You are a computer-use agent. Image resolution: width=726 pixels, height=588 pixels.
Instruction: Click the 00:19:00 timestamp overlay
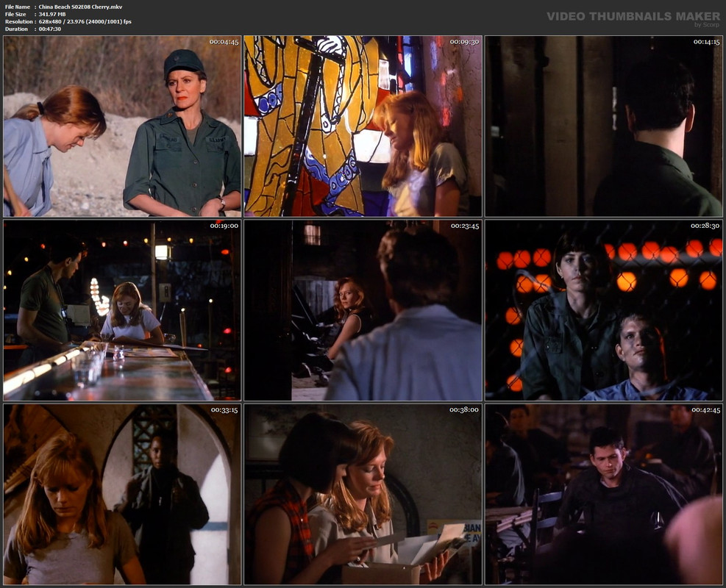point(224,226)
